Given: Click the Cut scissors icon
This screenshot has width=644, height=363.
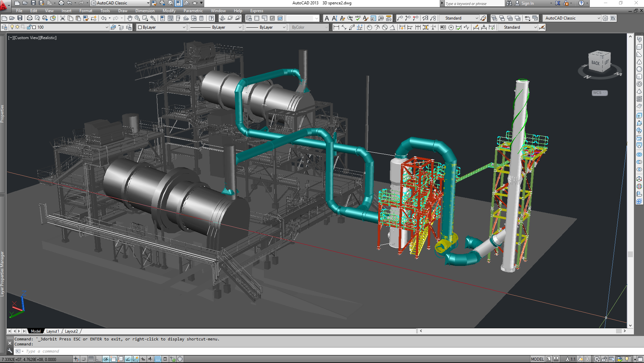Looking at the screenshot, I should [63, 18].
